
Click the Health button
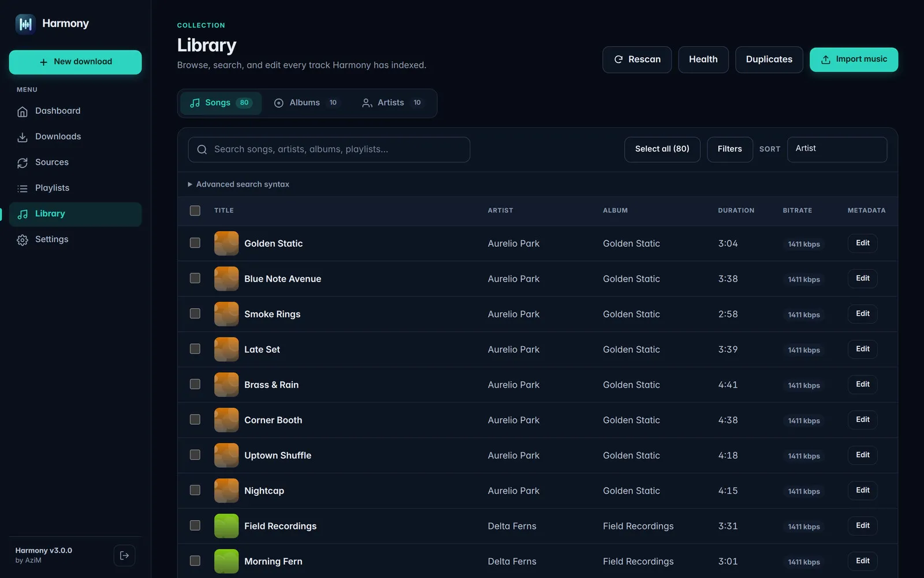[x=703, y=60]
